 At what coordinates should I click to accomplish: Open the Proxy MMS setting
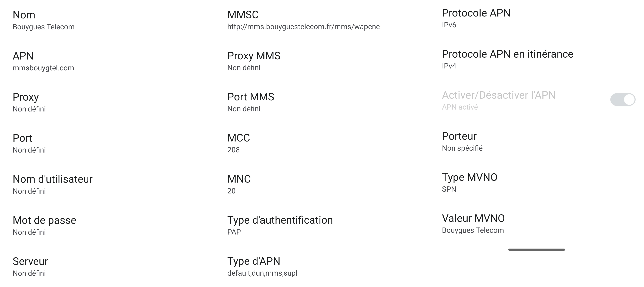(x=254, y=61)
